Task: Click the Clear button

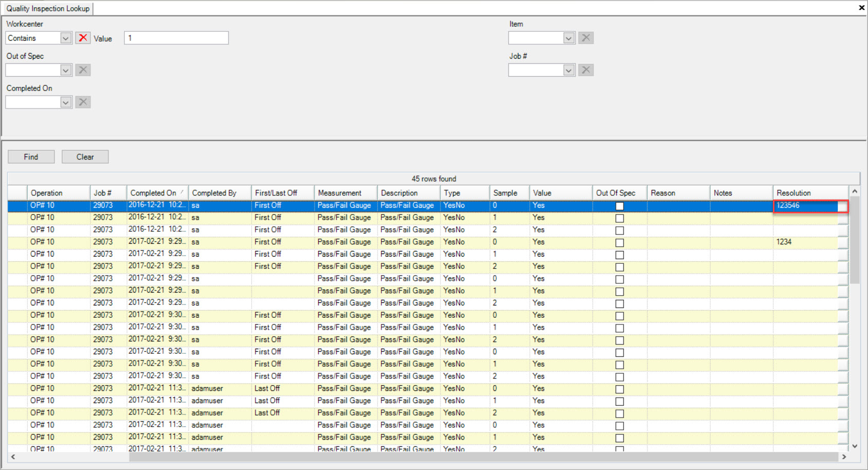Action: tap(85, 157)
